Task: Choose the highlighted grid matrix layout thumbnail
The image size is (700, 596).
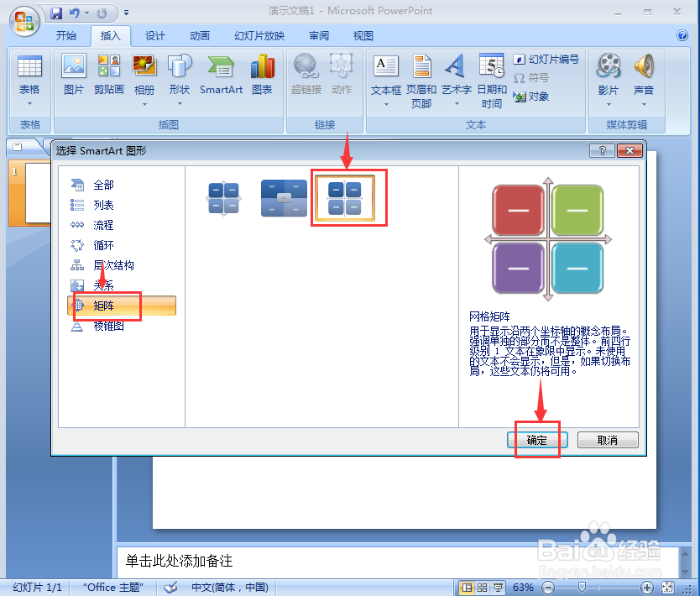Action: tap(345, 198)
